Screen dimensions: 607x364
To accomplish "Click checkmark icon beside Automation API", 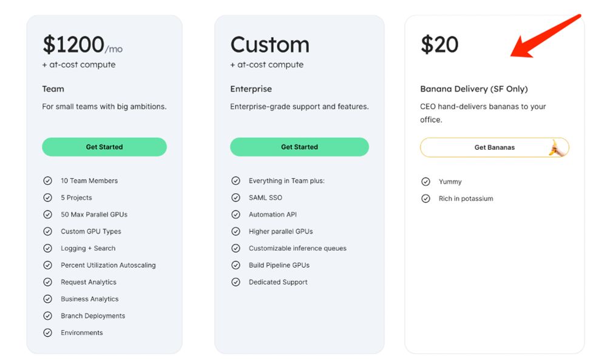I will pyautogui.click(x=236, y=214).
